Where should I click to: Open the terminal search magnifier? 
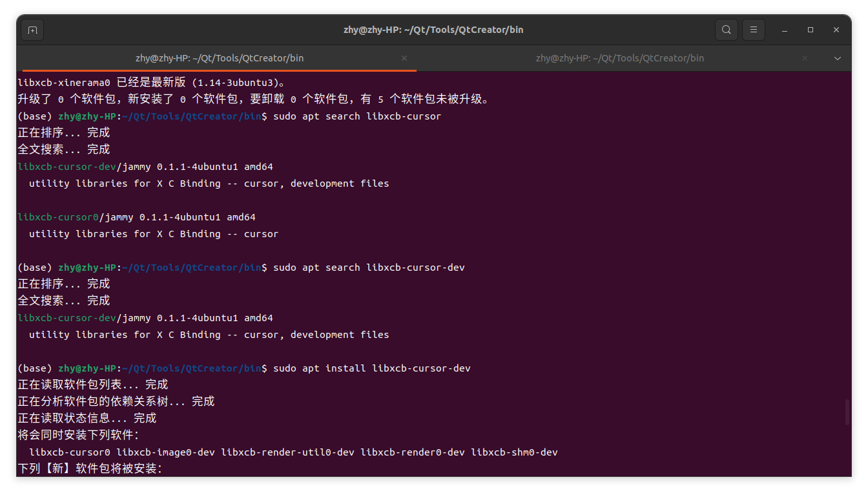click(726, 29)
